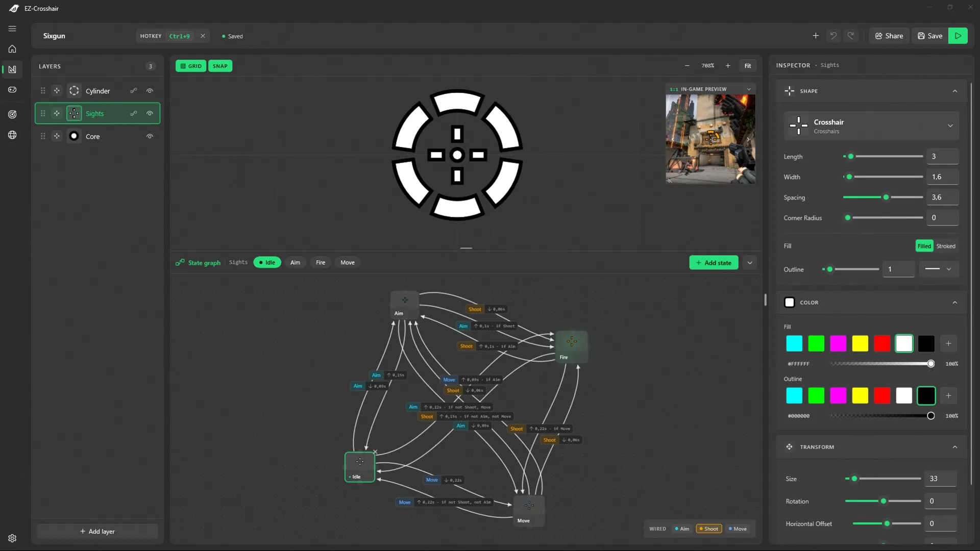Add a new fill color swatch

(x=948, y=343)
